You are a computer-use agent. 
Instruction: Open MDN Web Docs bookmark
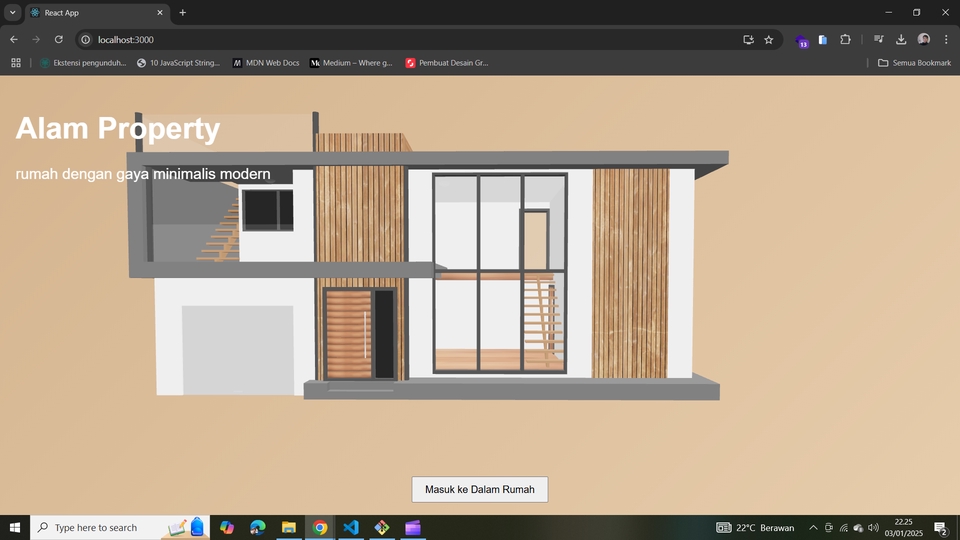266,63
